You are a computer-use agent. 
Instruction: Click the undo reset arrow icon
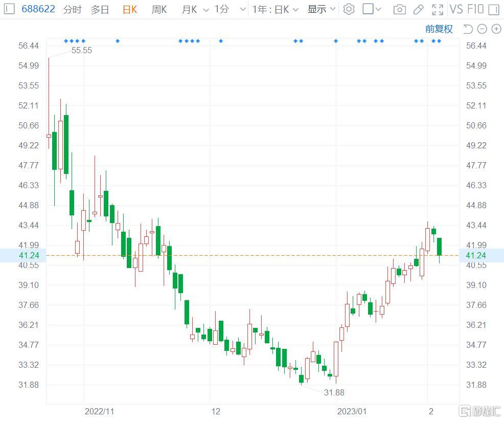click(468, 29)
